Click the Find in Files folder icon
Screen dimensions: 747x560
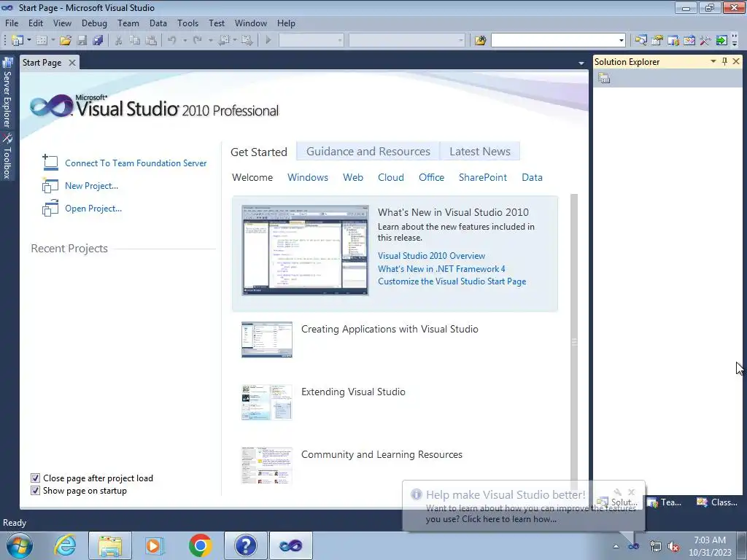(480, 41)
